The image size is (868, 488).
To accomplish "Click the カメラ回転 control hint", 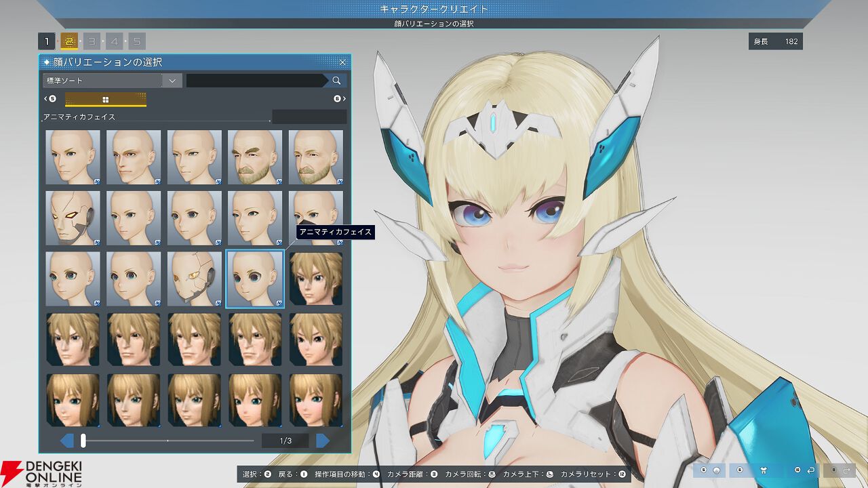I will [470, 474].
